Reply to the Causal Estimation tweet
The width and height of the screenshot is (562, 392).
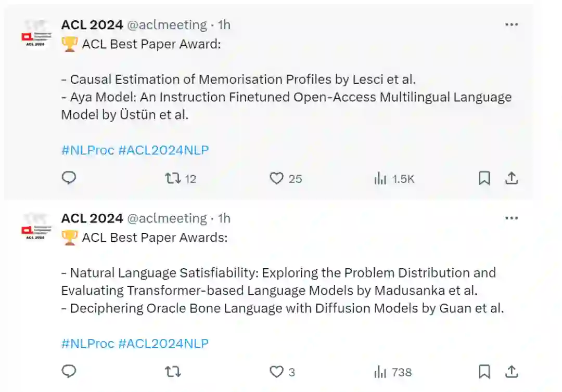click(69, 178)
